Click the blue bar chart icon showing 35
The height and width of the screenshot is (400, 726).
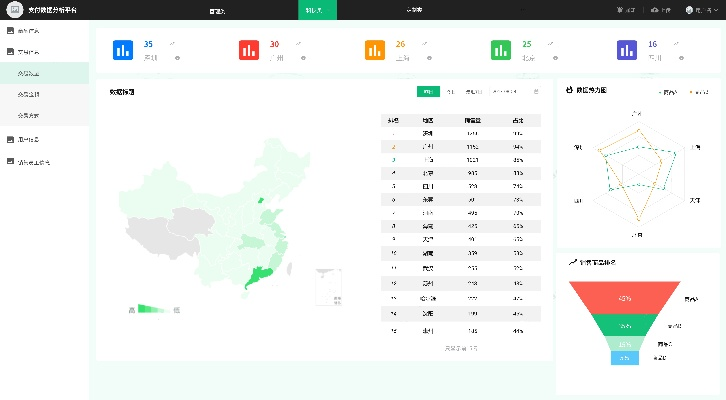click(x=123, y=50)
